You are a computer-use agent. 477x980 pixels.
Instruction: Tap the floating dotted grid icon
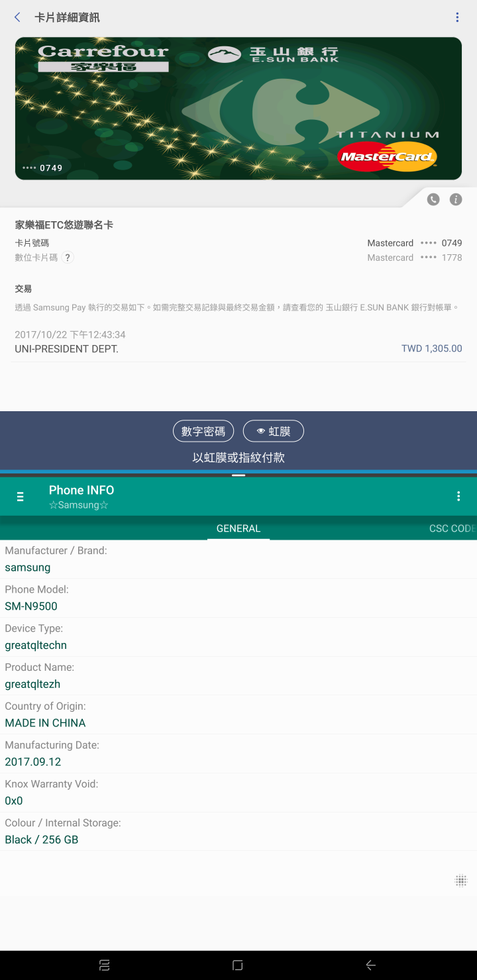point(461,880)
